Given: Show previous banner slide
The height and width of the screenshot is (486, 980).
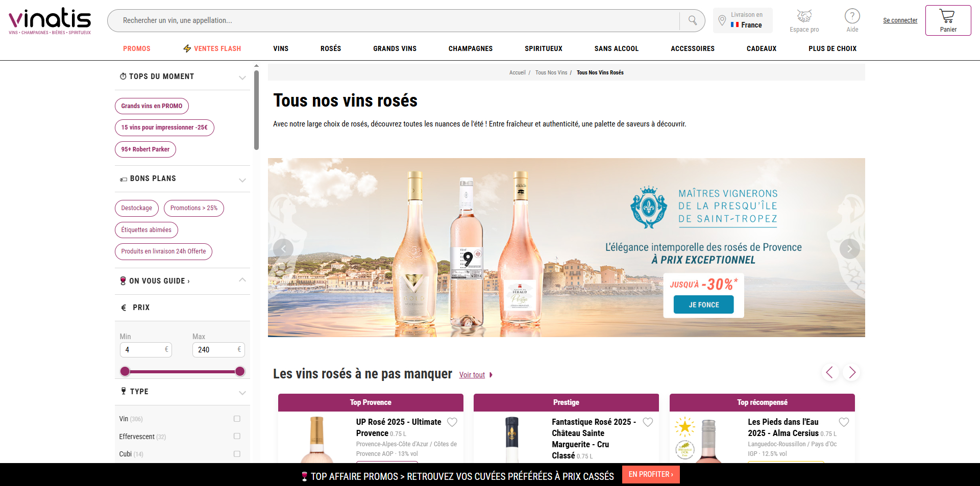Looking at the screenshot, I should pyautogui.click(x=283, y=249).
